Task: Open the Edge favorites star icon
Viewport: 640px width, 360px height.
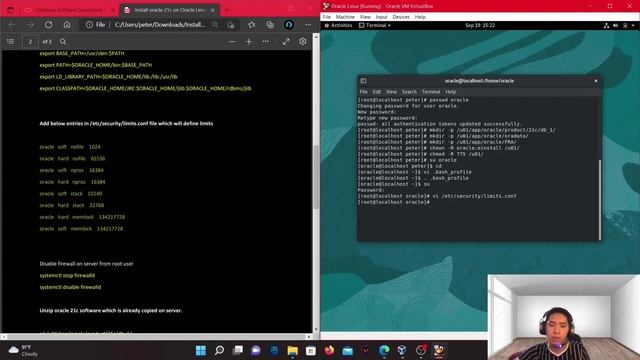Action: (251, 25)
